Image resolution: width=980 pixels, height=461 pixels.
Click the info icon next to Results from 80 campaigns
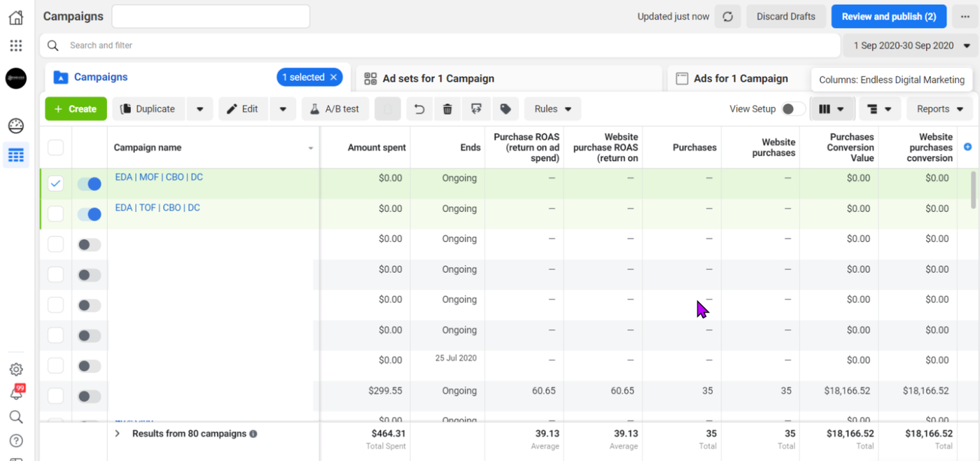point(253,434)
